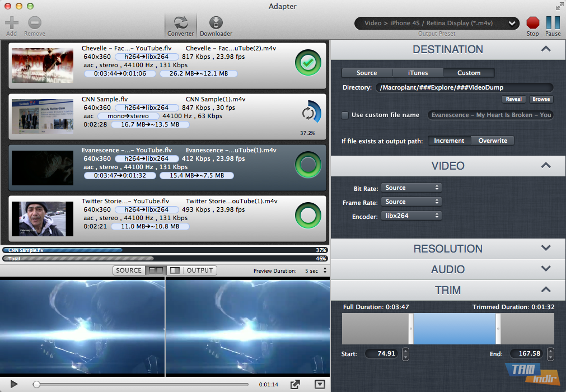Image resolution: width=566 pixels, height=392 pixels.
Task: Click the CNN Sample.flv progress bar
Action: pos(165,250)
